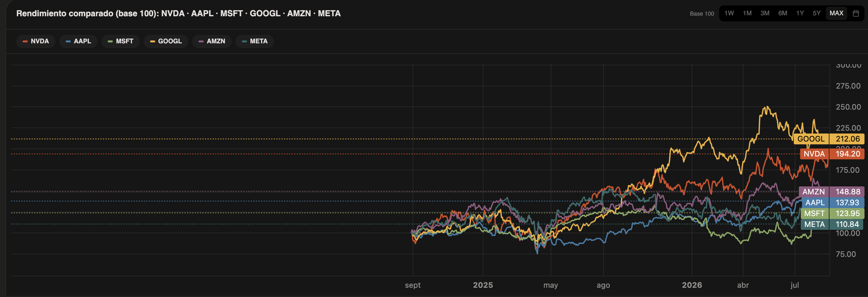Select the MAX time range
This screenshot has height=297, width=868.
(x=836, y=13)
